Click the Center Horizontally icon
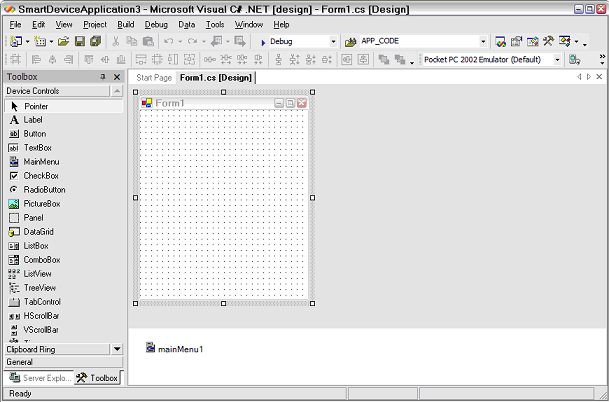 (347, 59)
